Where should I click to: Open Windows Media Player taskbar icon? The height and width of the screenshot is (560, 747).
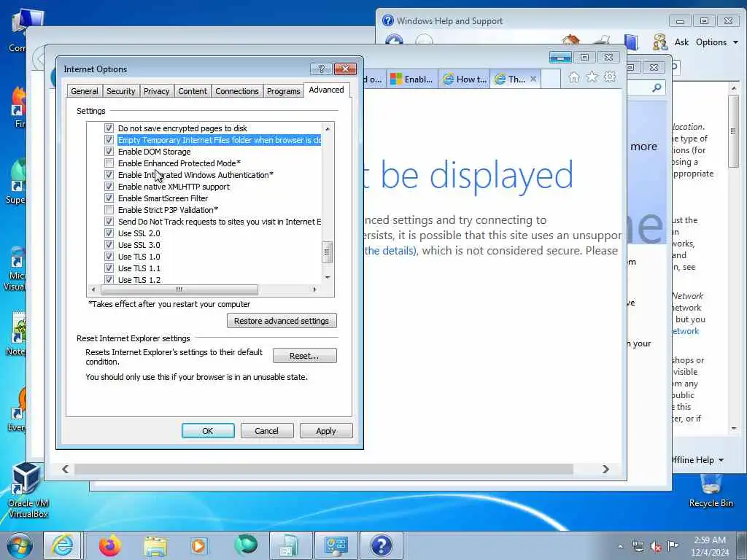(x=198, y=545)
